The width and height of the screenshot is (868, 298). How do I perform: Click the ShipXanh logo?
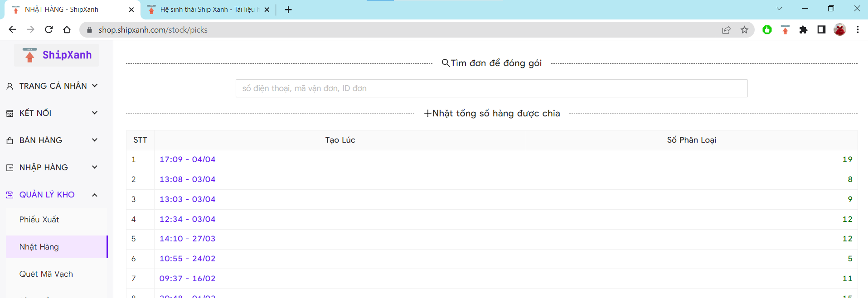coord(57,55)
